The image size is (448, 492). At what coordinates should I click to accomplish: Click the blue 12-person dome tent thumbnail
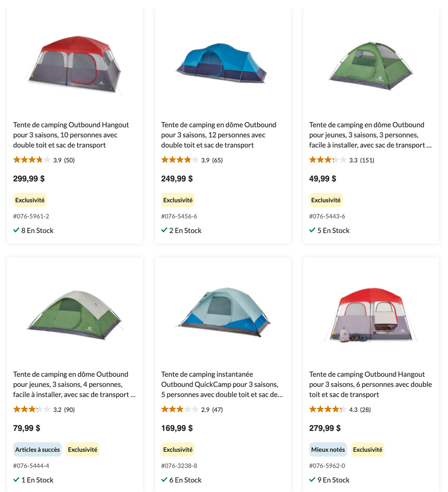click(223, 64)
